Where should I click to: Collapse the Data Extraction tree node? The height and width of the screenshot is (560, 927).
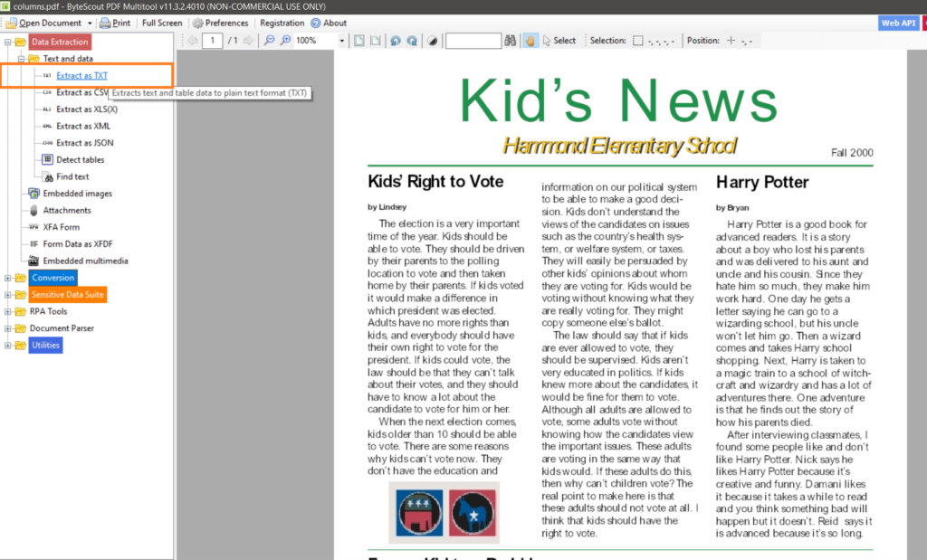coord(9,42)
